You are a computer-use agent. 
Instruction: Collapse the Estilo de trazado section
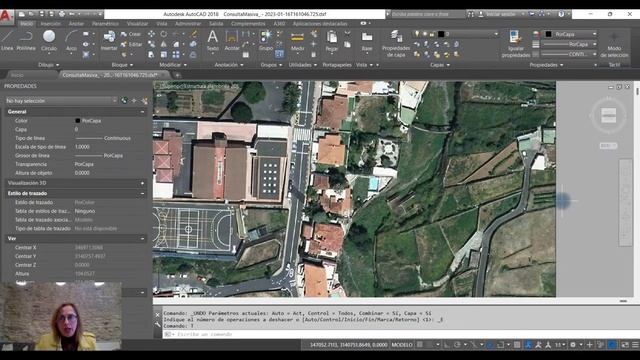click(x=142, y=193)
